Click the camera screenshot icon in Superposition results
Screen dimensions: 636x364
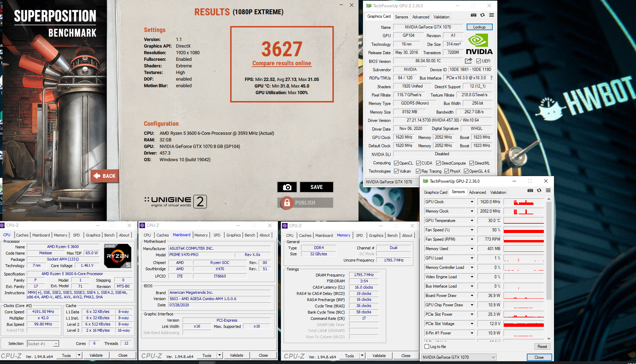287,187
